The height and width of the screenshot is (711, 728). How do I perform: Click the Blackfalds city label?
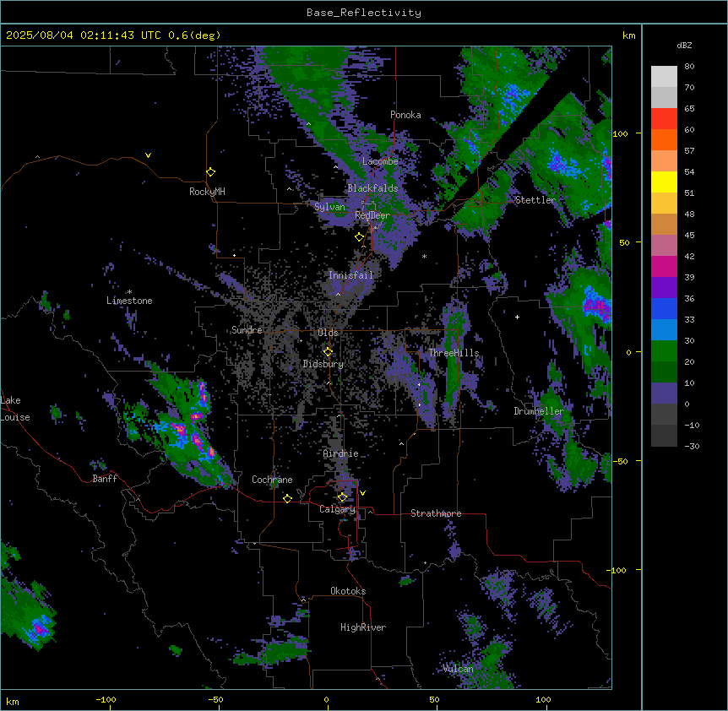coord(372,188)
